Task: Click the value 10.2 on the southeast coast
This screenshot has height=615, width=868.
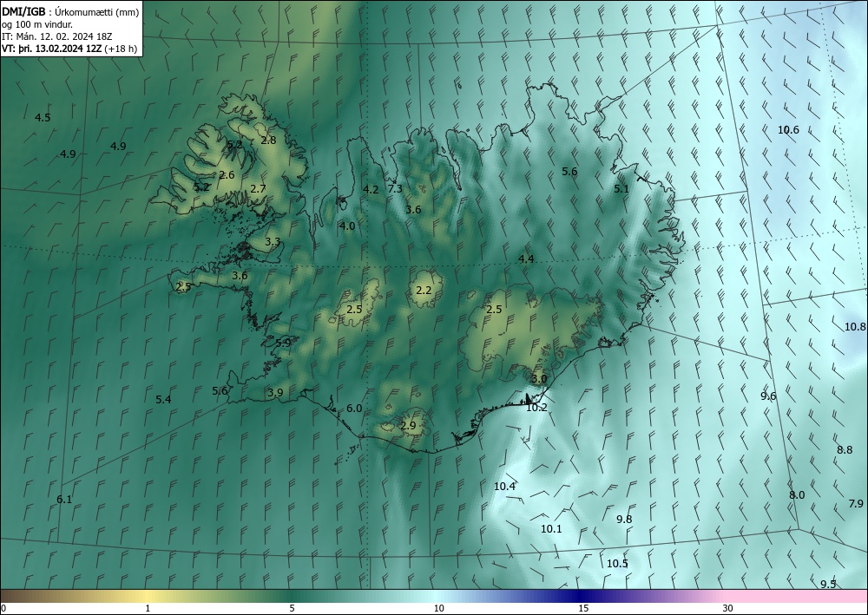Action: (536, 408)
